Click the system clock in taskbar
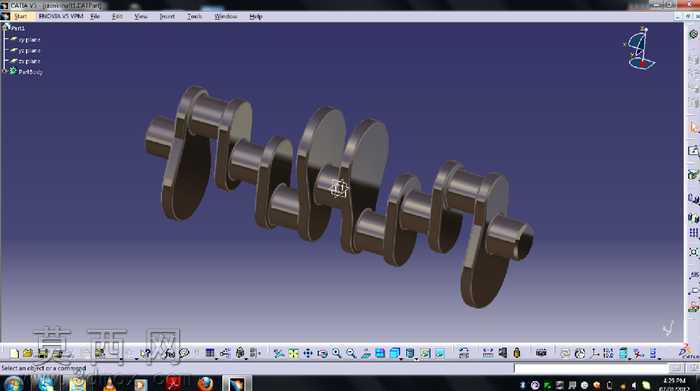 674,384
